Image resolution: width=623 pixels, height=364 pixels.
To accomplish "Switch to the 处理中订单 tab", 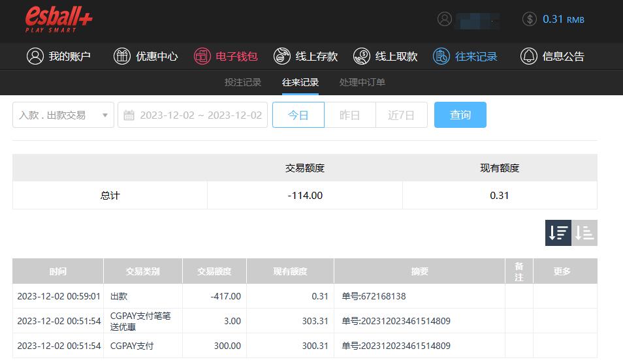I will pyautogui.click(x=362, y=82).
